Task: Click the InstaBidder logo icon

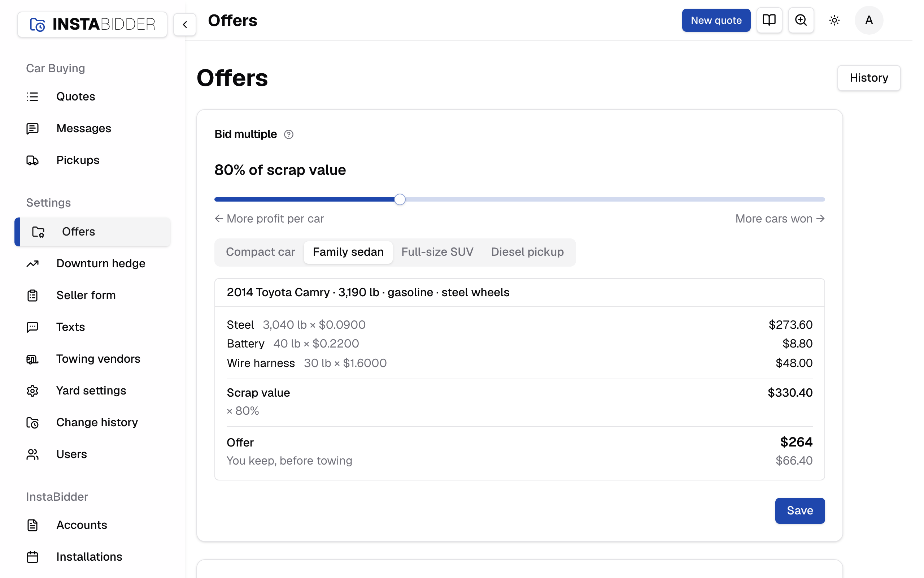Action: coord(38,25)
